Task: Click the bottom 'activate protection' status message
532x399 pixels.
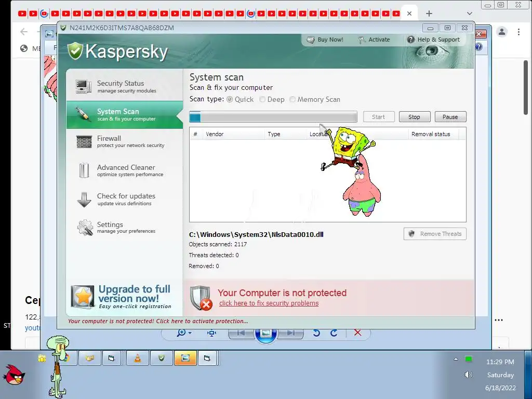Action: click(158, 321)
